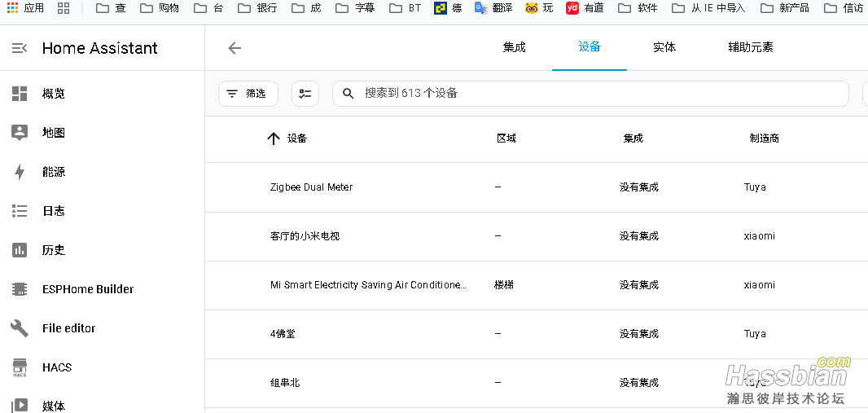Click 没有集成 in the 4佛堂 row

[x=639, y=334]
